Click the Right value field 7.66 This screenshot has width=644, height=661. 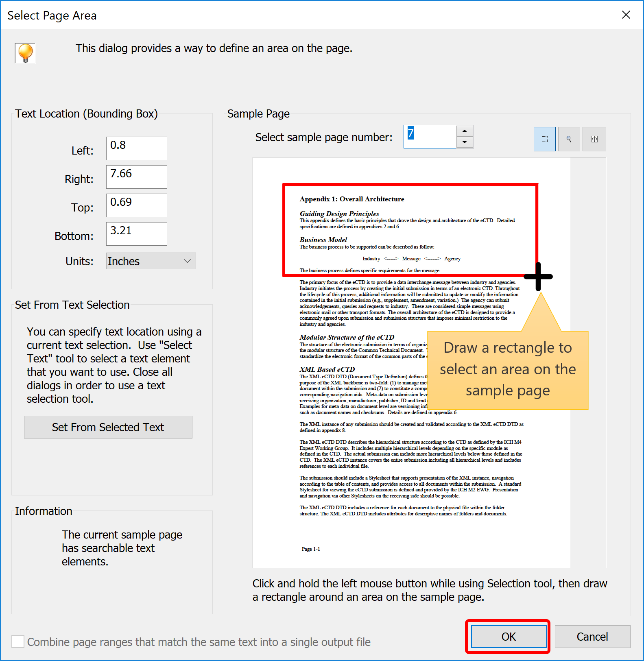click(137, 177)
